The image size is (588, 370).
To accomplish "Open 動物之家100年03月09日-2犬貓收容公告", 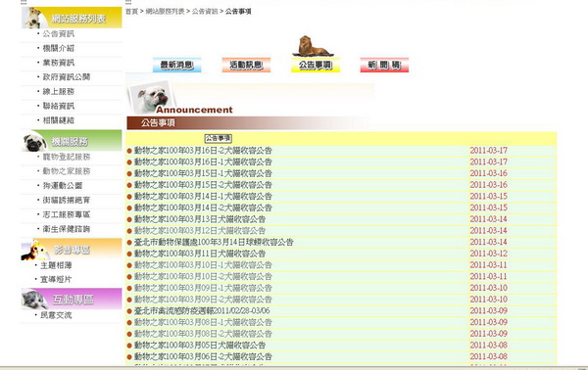I will (x=203, y=300).
